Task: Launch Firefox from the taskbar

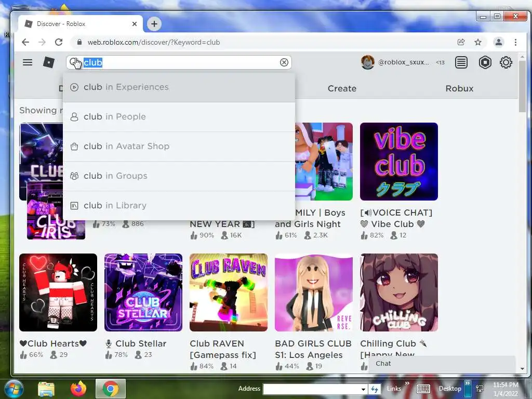Action: [78, 389]
